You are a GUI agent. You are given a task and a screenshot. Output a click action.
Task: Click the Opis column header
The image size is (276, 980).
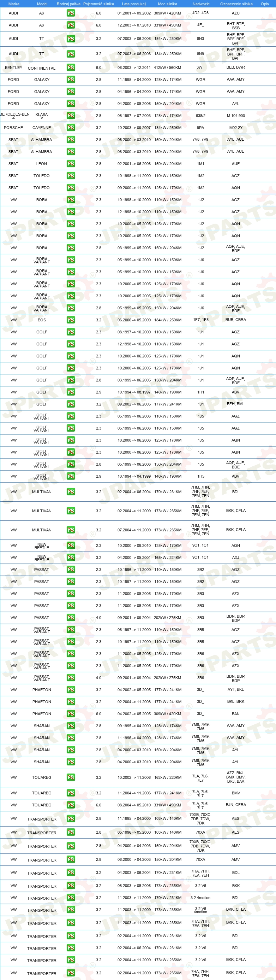[x=265, y=4]
